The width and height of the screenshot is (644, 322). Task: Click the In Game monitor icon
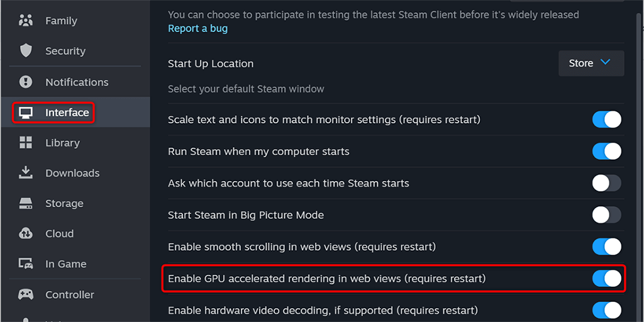tap(26, 264)
